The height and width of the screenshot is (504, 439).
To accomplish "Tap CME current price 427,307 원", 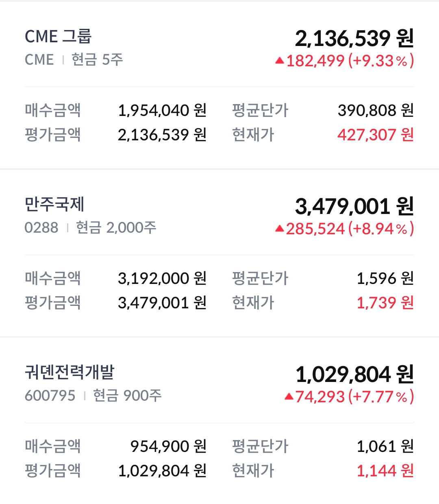I will click(x=376, y=135).
